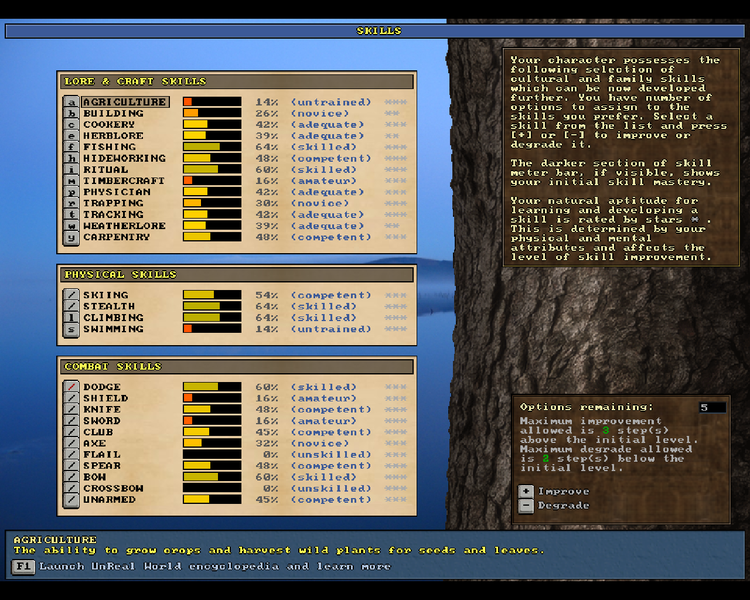Click the hotkey icon beside Dodge

pyautogui.click(x=71, y=387)
